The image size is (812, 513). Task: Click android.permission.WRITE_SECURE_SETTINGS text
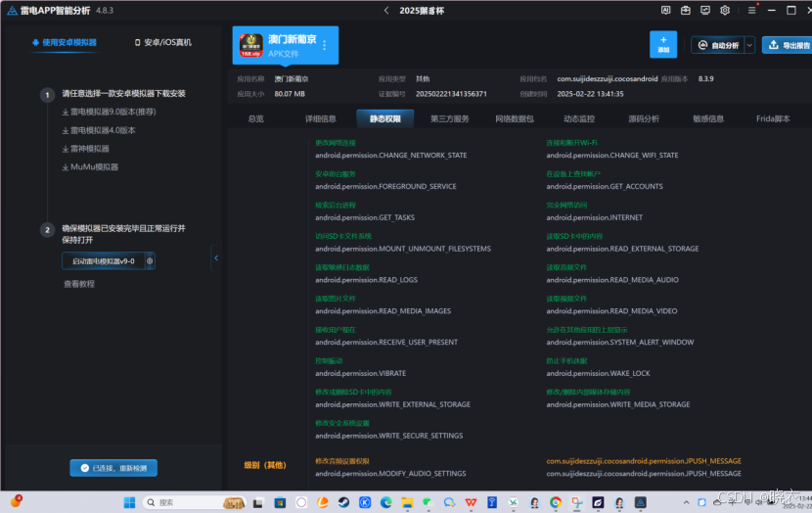(389, 436)
